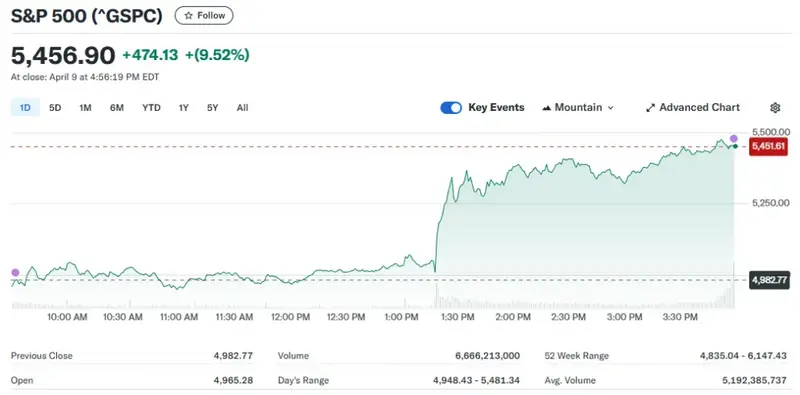Click the +(9.52%) percent change
800x395 pixels.
point(217,55)
